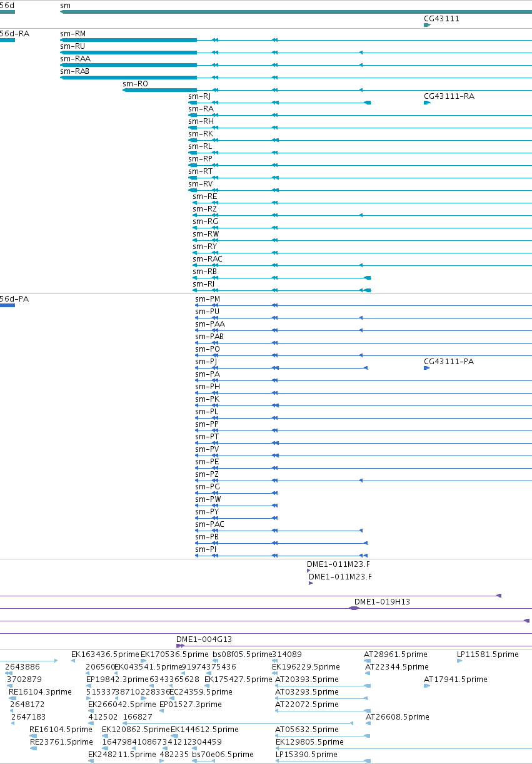Click the sm-RB transcript label
532x764 pixels.
coord(205,272)
